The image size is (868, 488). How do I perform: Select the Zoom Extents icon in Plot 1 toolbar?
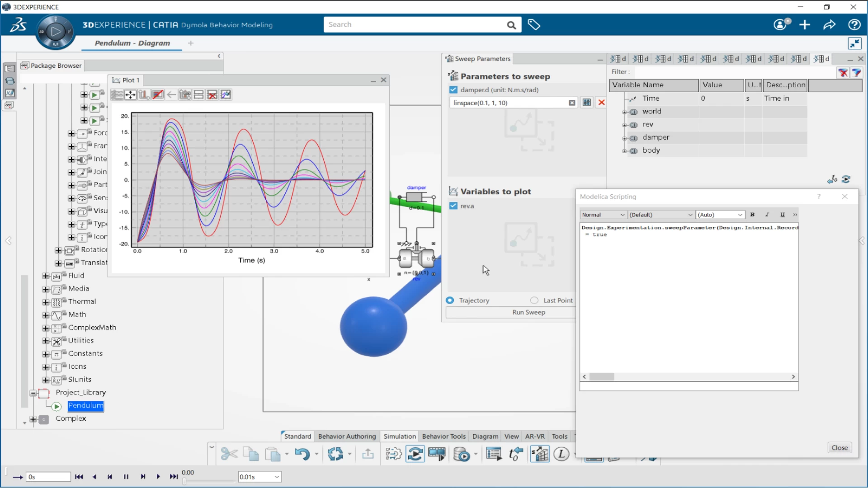click(x=131, y=94)
